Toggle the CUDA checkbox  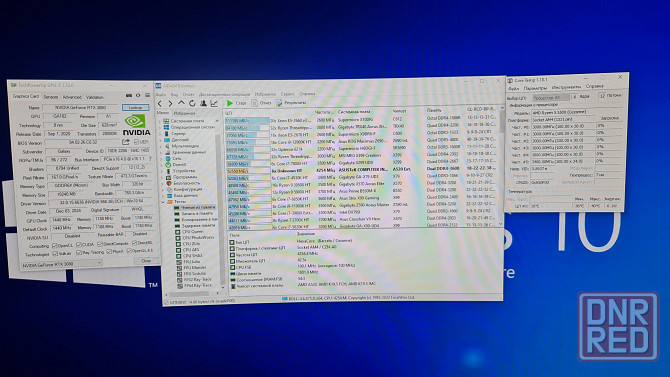click(x=79, y=245)
